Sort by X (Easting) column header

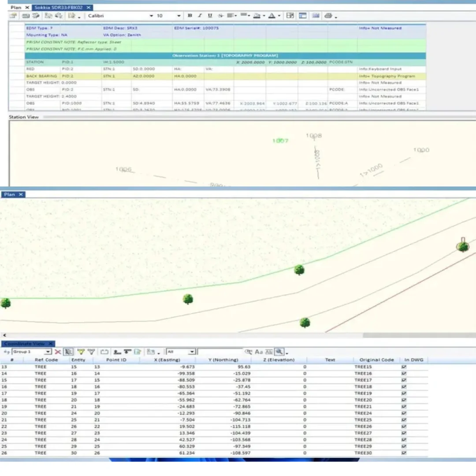point(167,360)
